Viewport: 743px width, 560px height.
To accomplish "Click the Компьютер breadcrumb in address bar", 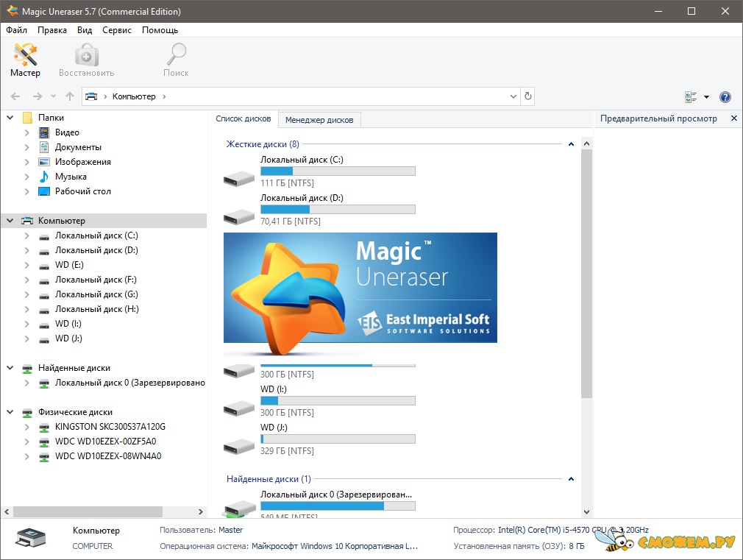I will (134, 96).
